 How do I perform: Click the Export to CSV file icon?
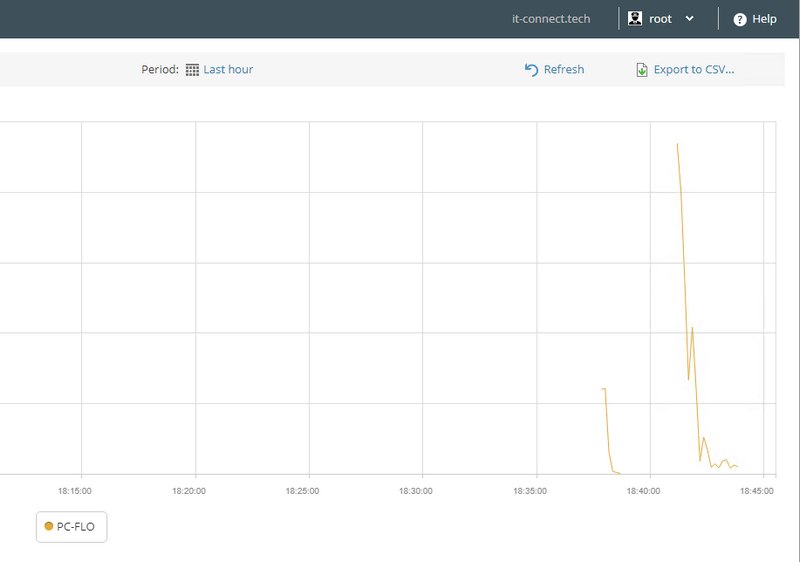pyautogui.click(x=642, y=70)
